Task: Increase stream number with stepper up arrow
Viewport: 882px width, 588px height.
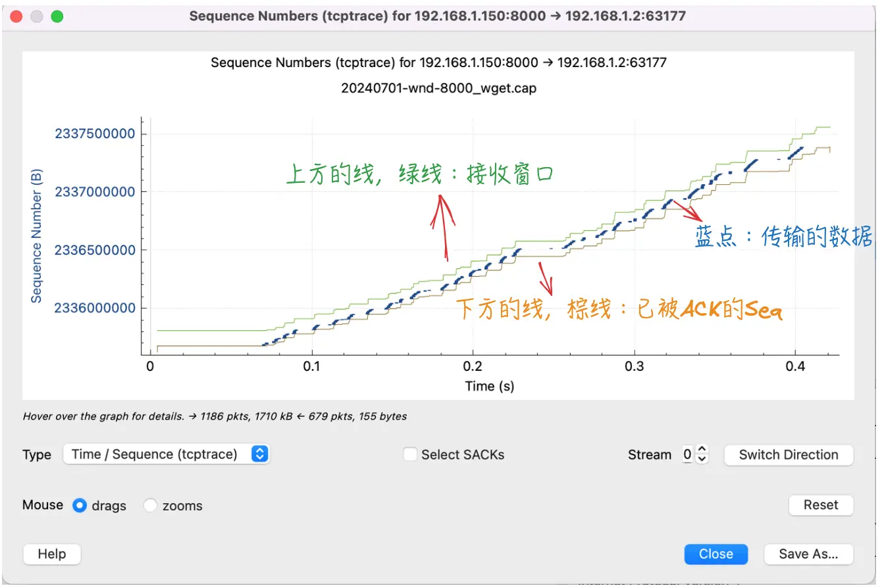Action: point(702,450)
